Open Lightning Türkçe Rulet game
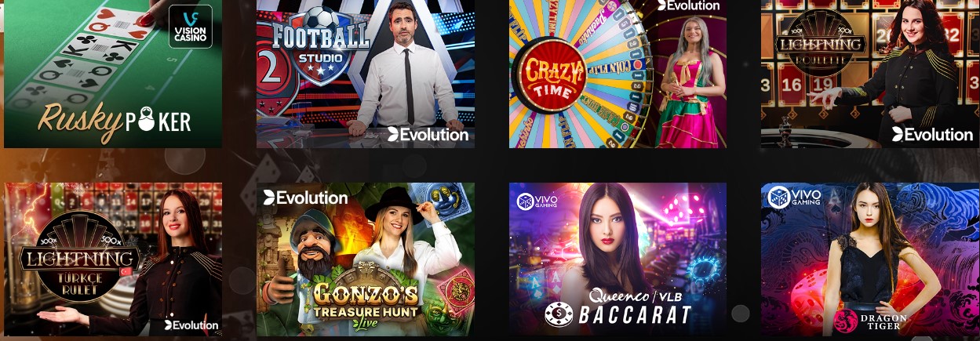980x341 pixels. tap(113, 259)
